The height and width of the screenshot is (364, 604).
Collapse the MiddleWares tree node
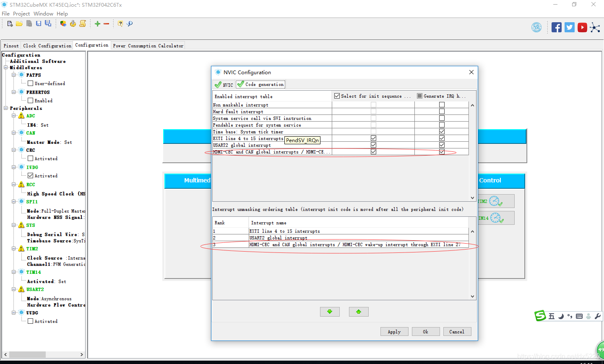6,68
